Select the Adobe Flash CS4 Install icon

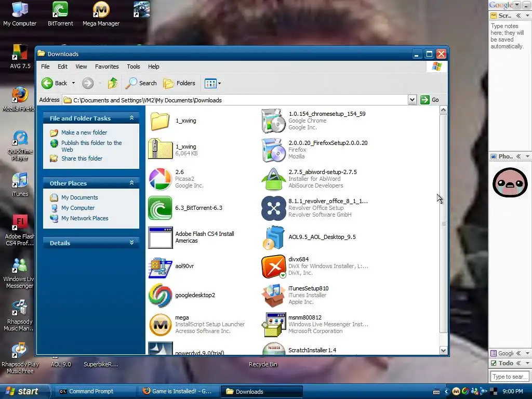[160, 237]
